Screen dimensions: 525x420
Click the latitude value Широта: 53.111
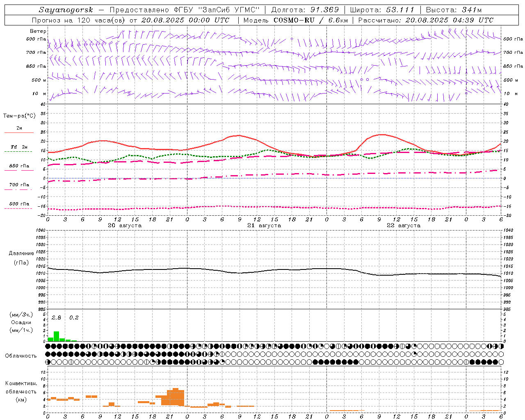point(382,10)
